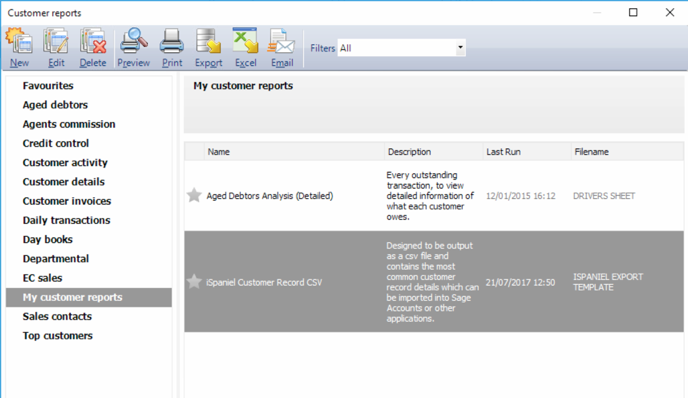Sort by Last Run column header
The image size is (688, 398).
point(527,152)
